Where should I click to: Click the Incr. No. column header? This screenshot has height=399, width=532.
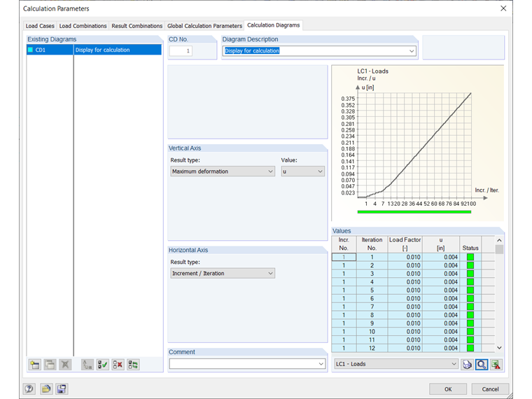click(x=344, y=244)
